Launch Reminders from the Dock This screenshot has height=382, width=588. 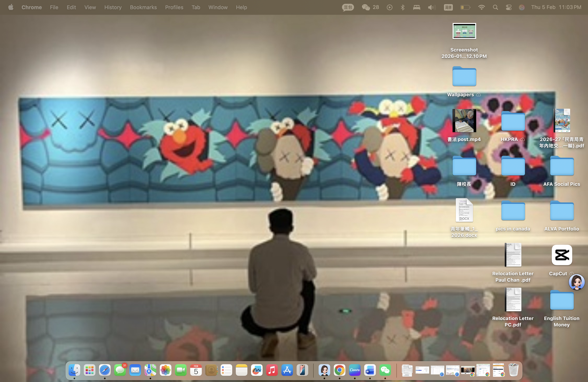coord(226,370)
